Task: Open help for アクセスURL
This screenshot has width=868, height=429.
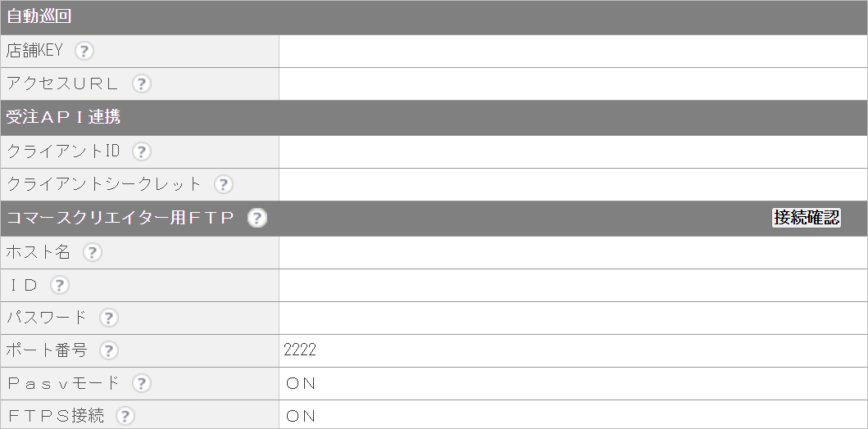Action: (141, 84)
